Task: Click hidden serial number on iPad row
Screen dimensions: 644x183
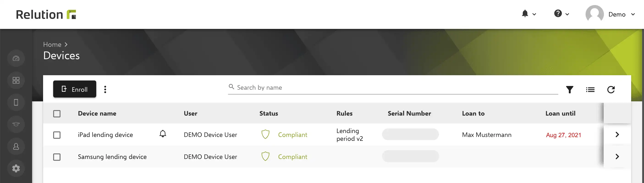Action: pos(410,134)
